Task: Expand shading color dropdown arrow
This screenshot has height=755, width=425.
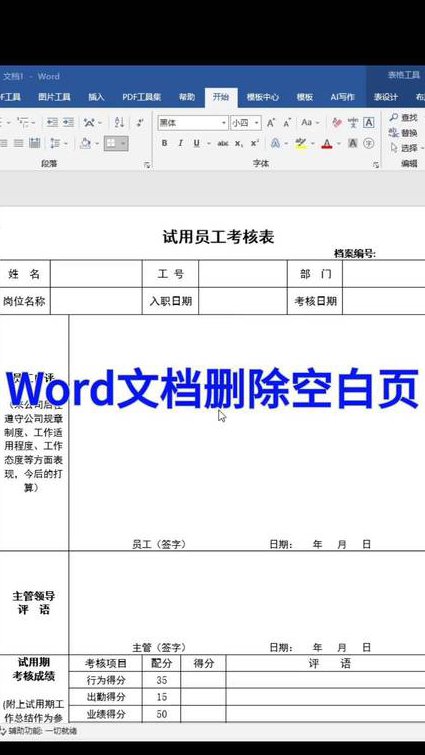Action: (x=99, y=143)
